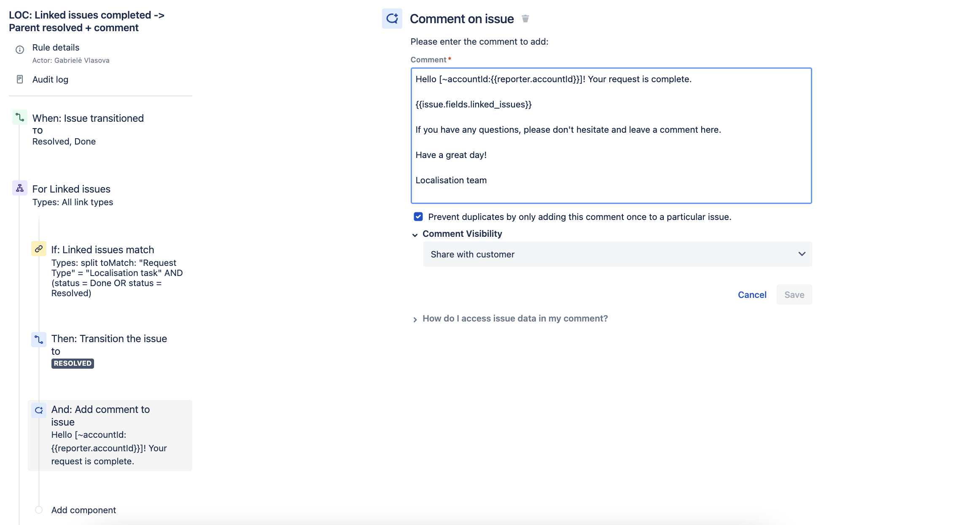Expand How do I access issue data help
This screenshot has height=525, width=980.
(x=515, y=319)
